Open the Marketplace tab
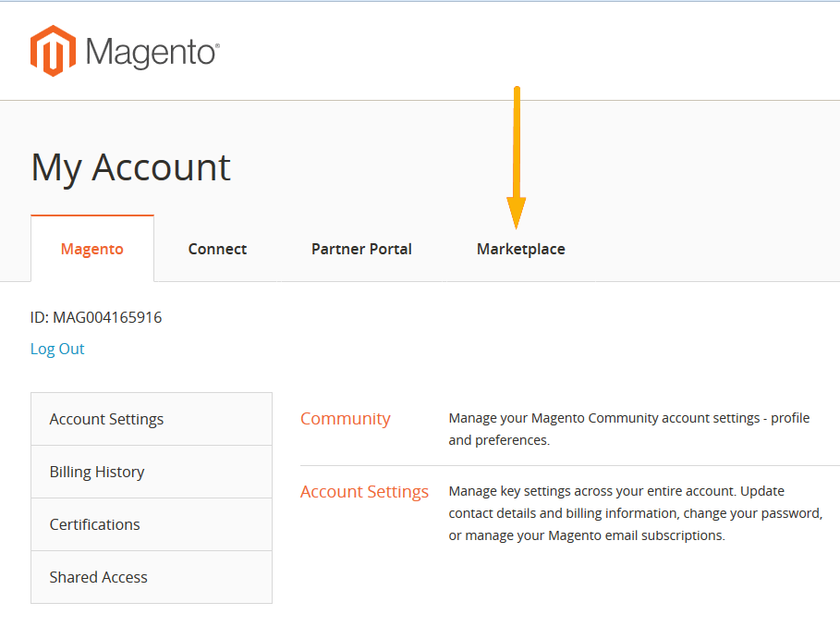Viewport: 840px width, 627px height. tap(520, 249)
